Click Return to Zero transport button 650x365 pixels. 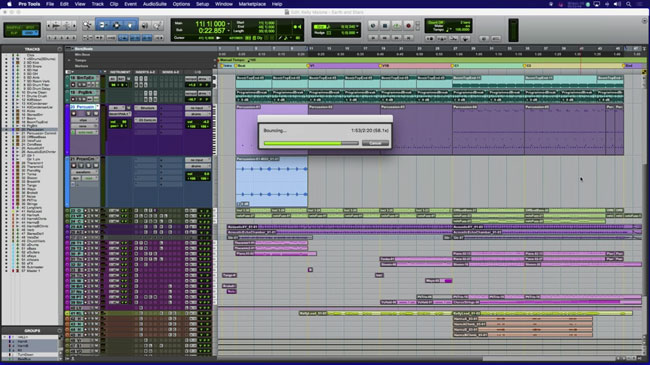[373, 38]
